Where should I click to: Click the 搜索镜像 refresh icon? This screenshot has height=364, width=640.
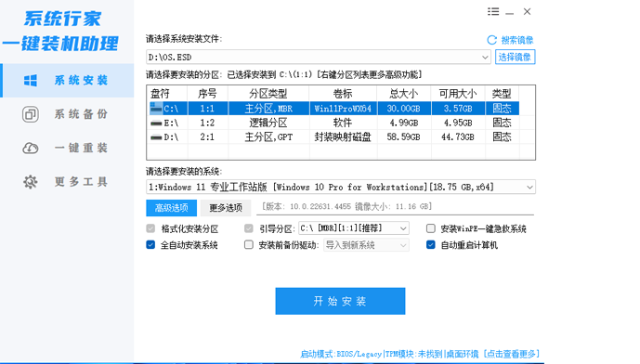pos(491,40)
